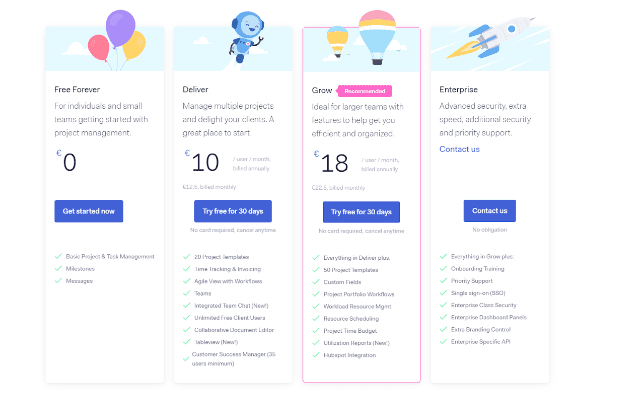Click Try free for 30 days under Deliver
The height and width of the screenshot is (398, 619).
coord(233,211)
